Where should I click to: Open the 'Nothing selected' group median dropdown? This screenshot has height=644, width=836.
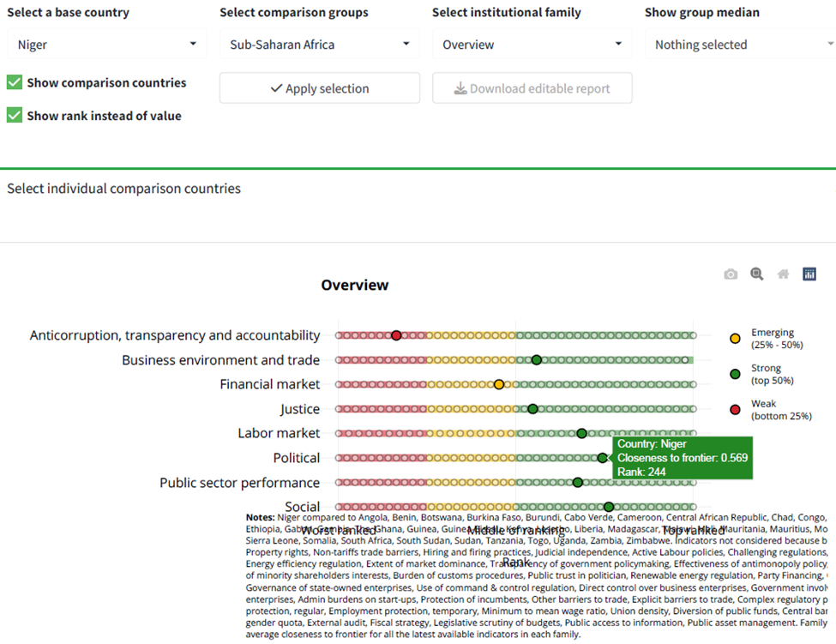pos(741,44)
